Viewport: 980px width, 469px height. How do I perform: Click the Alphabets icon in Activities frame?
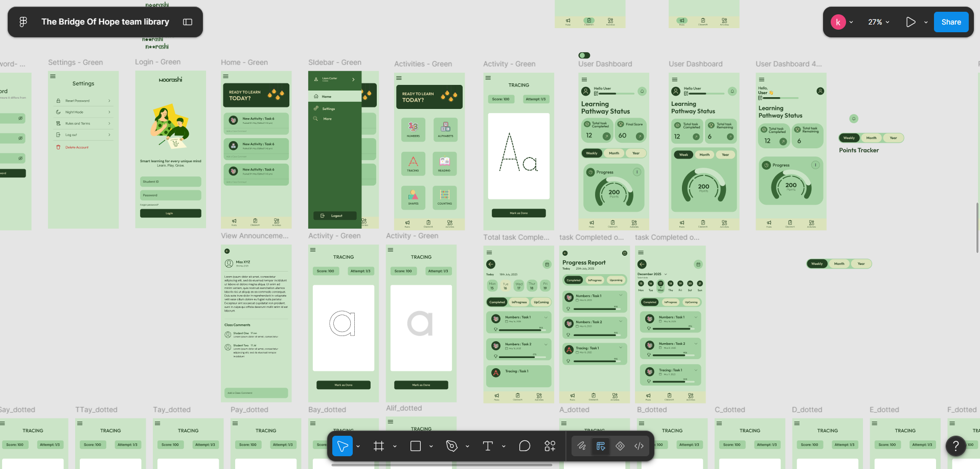tap(445, 127)
